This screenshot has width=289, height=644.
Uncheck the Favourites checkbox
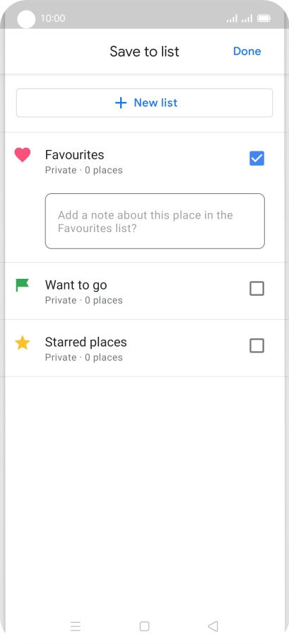tap(257, 158)
